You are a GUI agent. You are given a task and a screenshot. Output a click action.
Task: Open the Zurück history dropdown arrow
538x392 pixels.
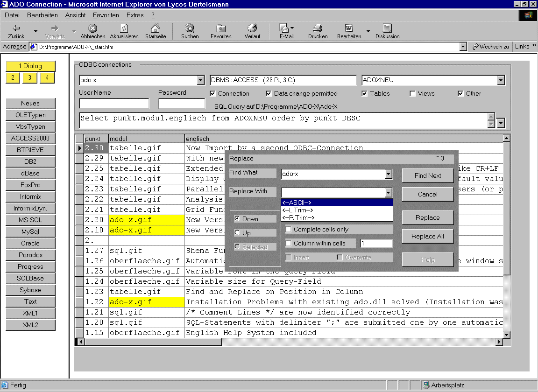click(x=35, y=31)
